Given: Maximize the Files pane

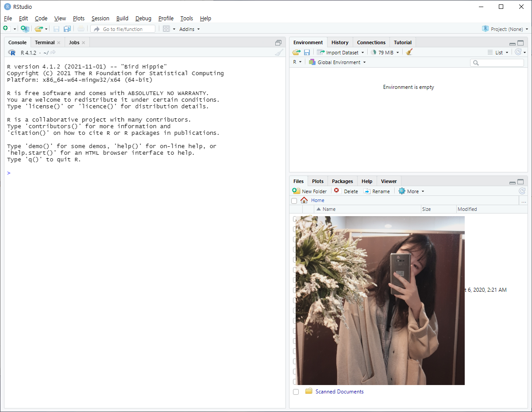Looking at the screenshot, I should (x=520, y=182).
